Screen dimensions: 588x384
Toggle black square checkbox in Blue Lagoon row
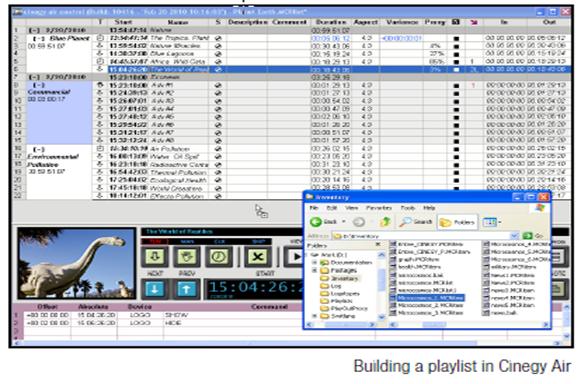(x=456, y=54)
